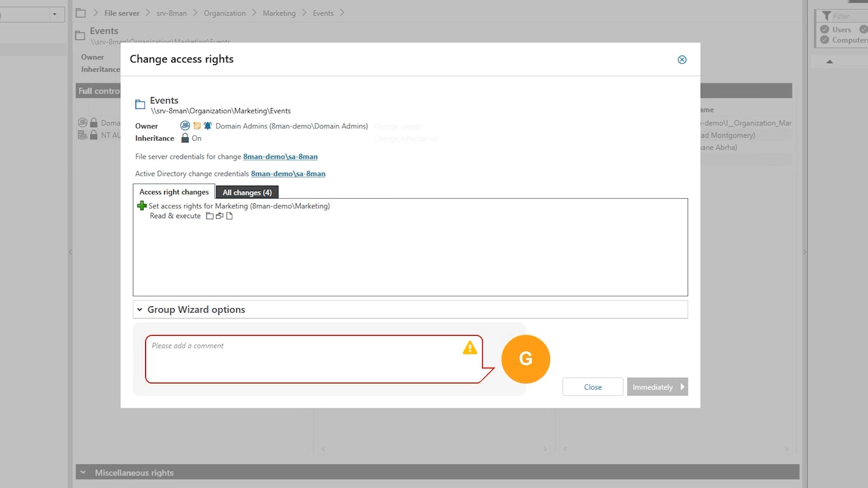Select the Access right changes tab

[x=174, y=192]
